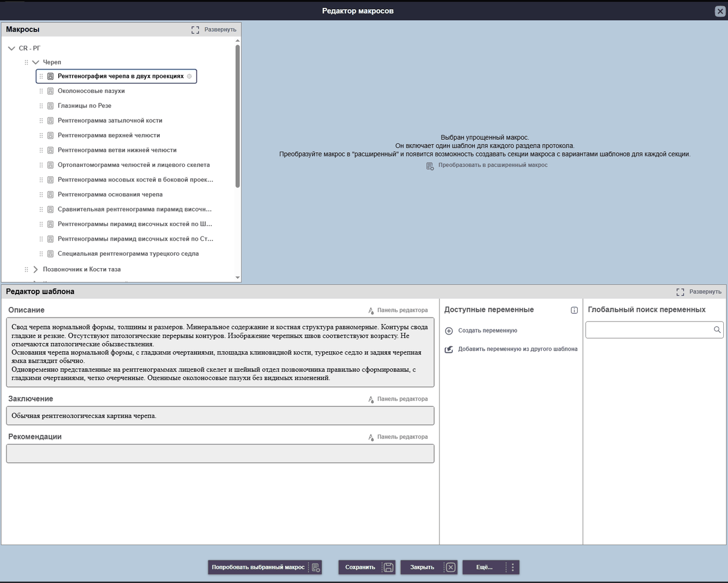The image size is (728, 583).
Task: Click the Закрыть button label
Action: click(x=422, y=567)
